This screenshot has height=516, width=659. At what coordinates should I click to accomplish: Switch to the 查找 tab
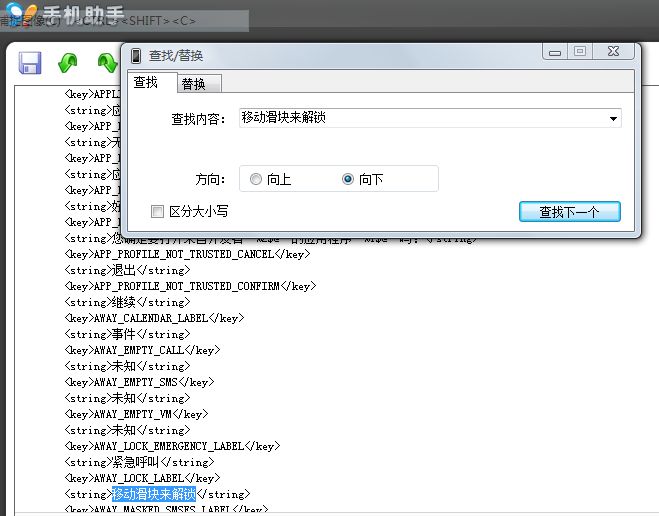(152, 82)
